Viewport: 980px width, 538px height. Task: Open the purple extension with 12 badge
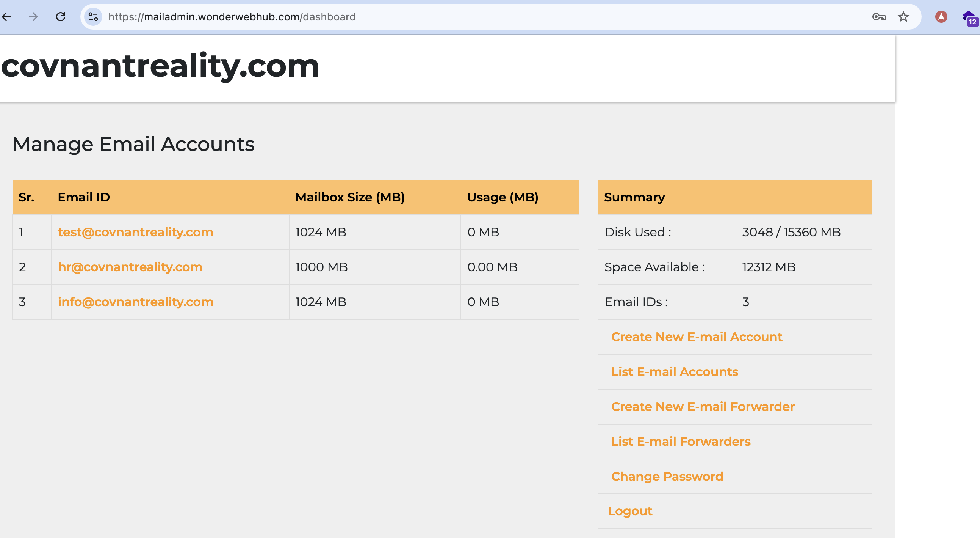pos(969,18)
